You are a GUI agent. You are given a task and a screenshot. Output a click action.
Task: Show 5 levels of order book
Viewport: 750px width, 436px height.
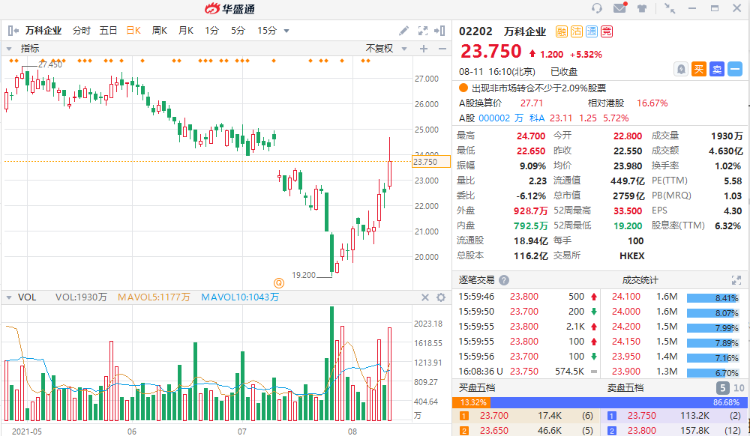(x=723, y=388)
